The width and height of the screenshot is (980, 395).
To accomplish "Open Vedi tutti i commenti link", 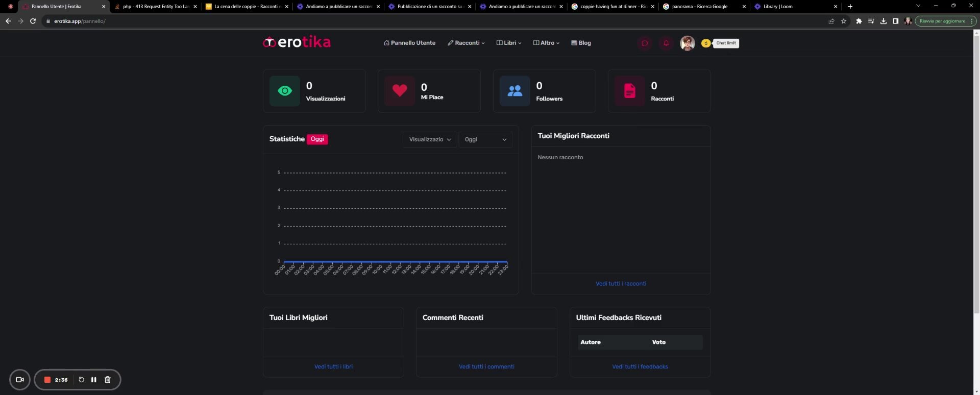I will [486, 367].
